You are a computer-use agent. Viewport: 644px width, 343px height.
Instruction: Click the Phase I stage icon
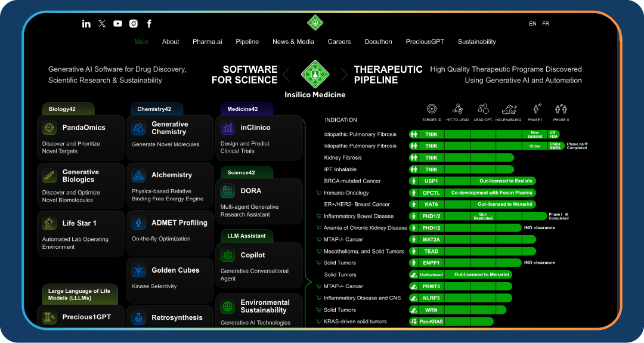[x=536, y=109]
